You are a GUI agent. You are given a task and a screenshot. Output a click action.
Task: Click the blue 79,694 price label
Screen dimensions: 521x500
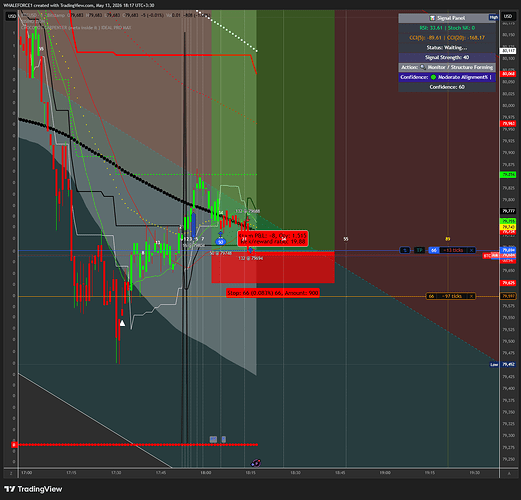[508, 250]
